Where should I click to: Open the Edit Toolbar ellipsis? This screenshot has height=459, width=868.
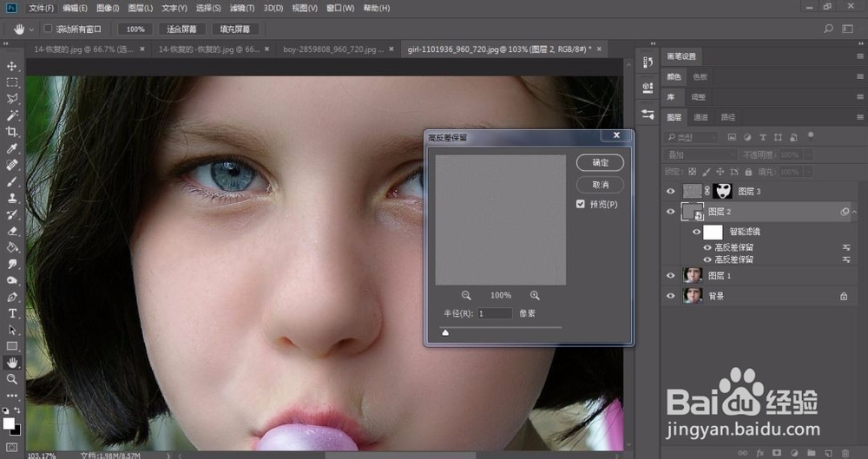11,396
